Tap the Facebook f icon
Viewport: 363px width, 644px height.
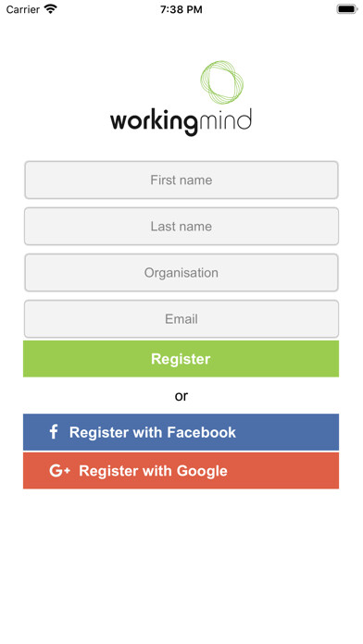pos(54,432)
